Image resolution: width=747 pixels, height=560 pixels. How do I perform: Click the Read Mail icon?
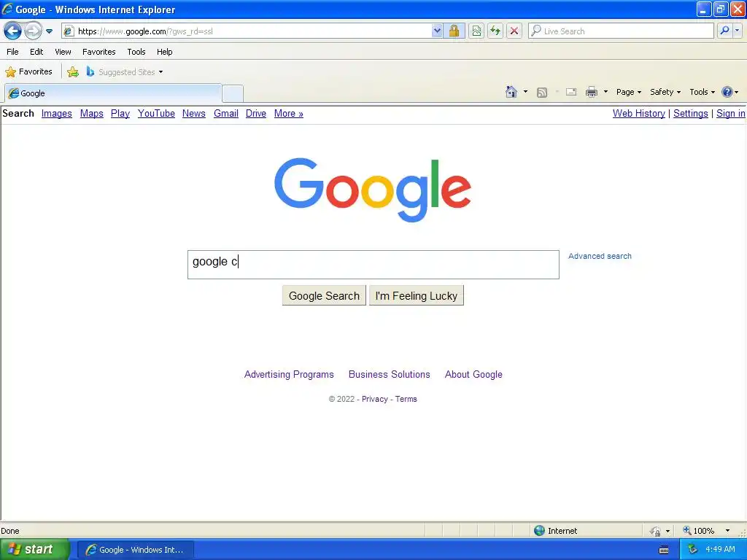571,92
